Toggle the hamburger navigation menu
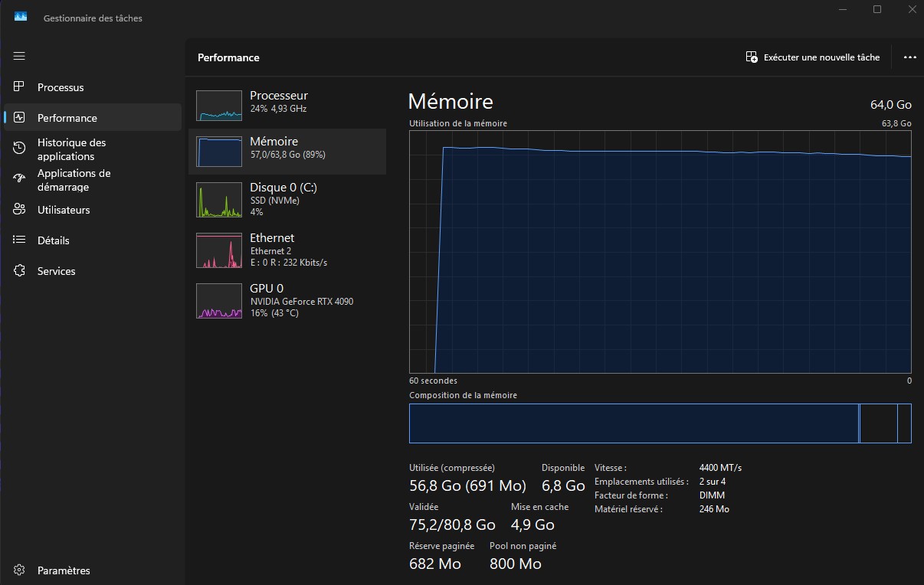 tap(19, 56)
